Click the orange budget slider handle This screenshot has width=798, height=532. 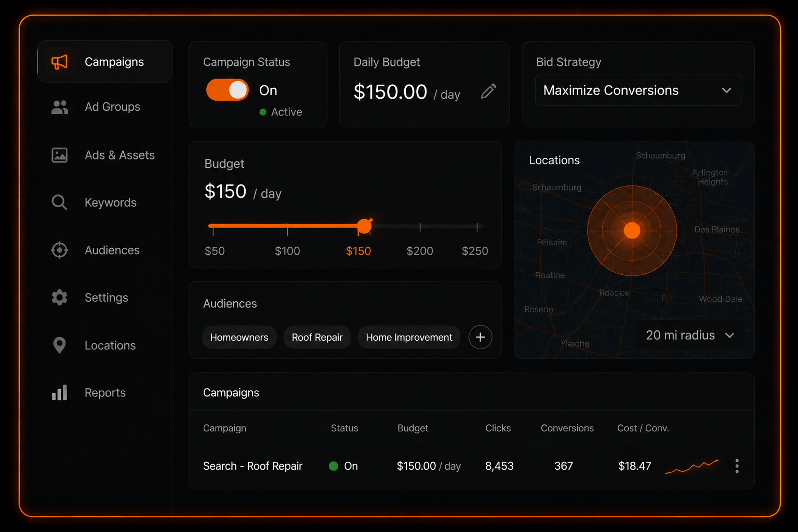pyautogui.click(x=365, y=226)
